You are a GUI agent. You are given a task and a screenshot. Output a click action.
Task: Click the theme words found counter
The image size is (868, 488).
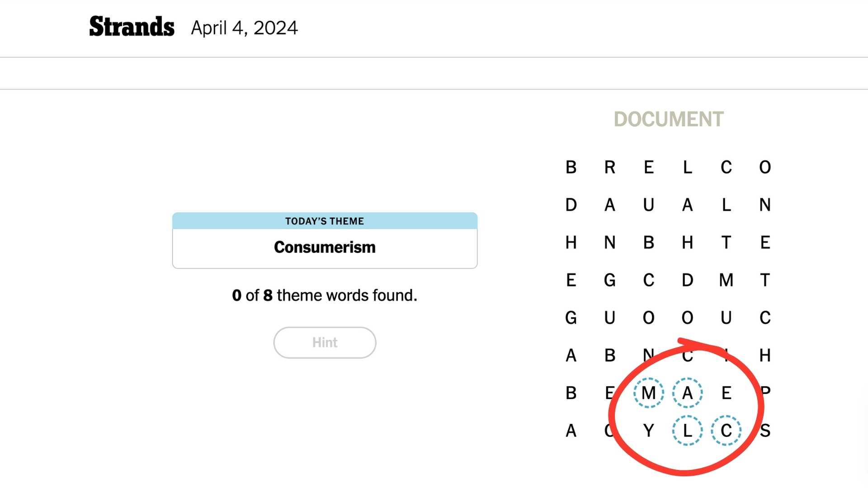(x=325, y=296)
